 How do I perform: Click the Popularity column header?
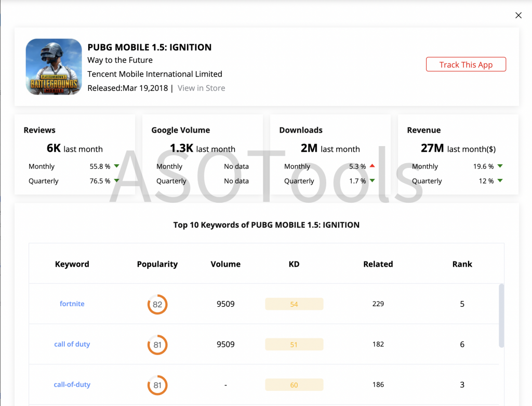[157, 264]
